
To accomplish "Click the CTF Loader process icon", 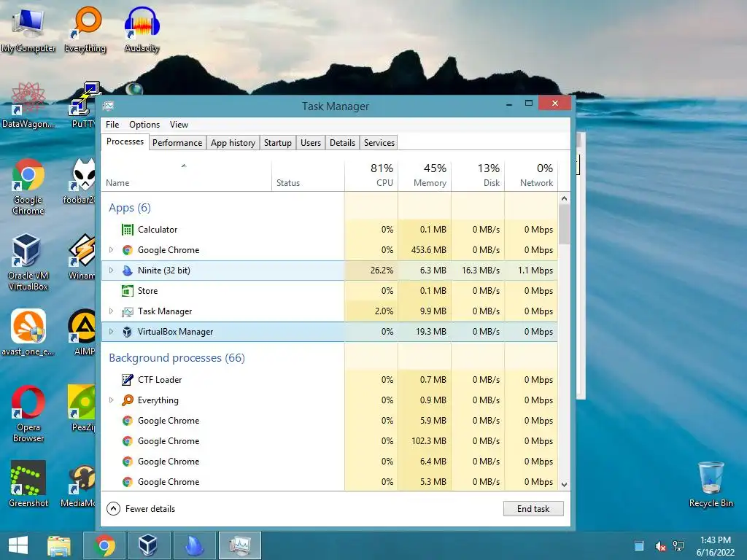I will tap(127, 380).
